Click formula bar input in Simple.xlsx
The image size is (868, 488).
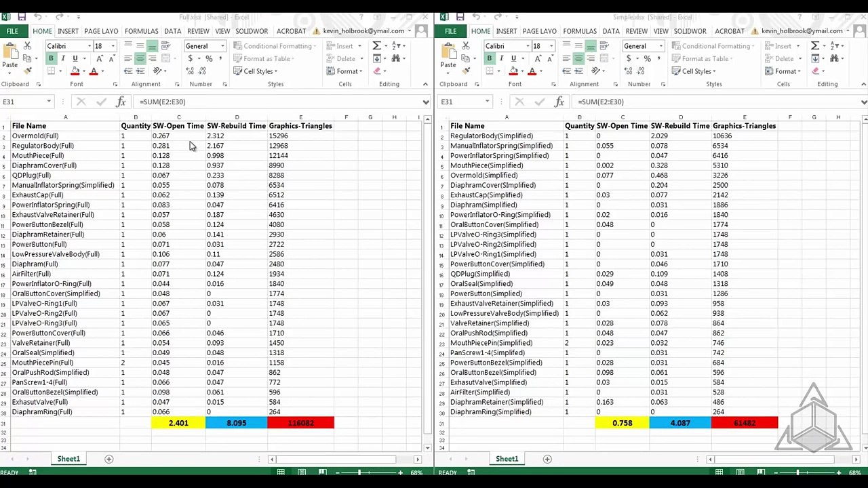719,102
